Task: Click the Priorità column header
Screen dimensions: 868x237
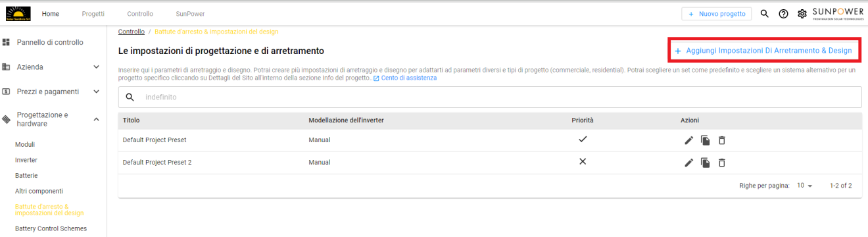Action: [583, 120]
